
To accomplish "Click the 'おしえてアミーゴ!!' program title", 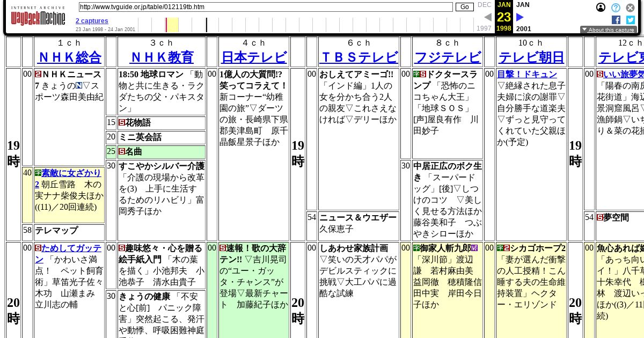I will pyautogui.click(x=356, y=74).
